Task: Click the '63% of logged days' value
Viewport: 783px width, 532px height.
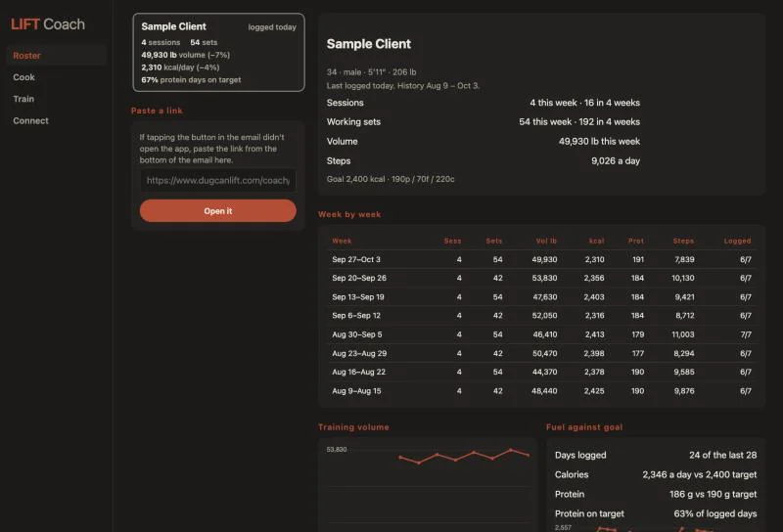Action: click(715, 513)
